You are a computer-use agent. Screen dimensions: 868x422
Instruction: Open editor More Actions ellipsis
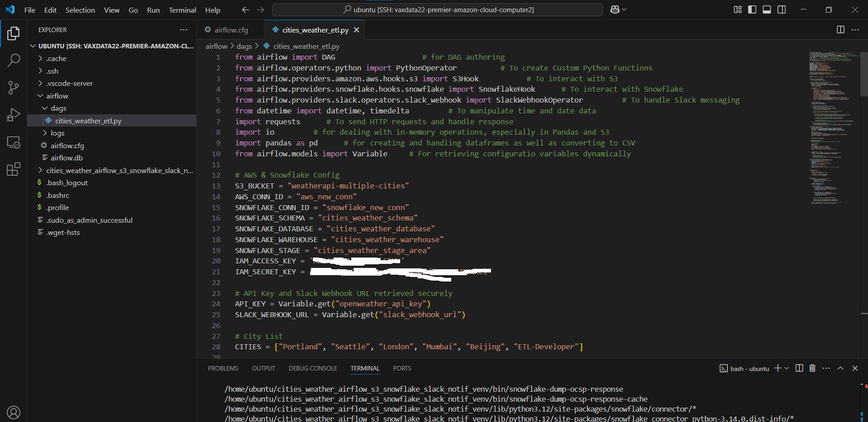point(855,29)
